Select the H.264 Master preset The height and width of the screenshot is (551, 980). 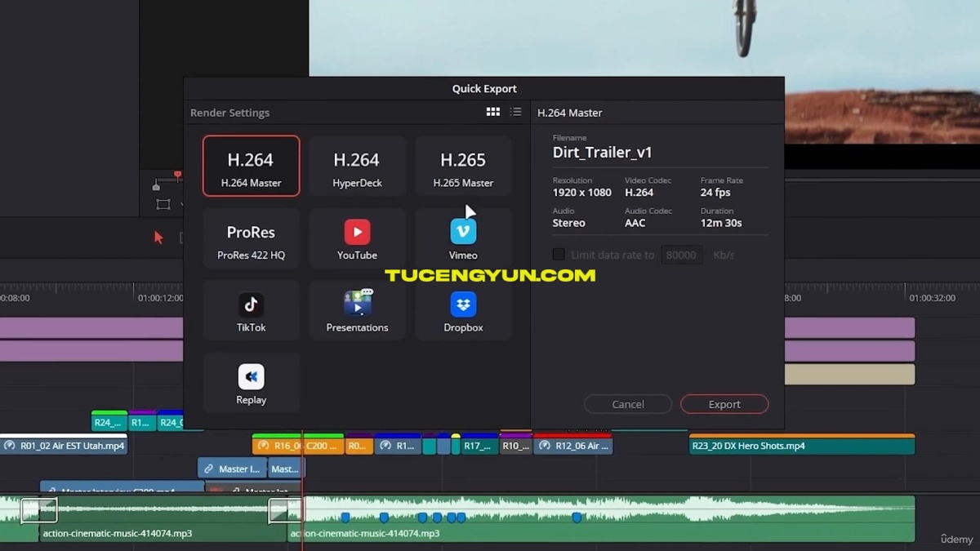coord(251,167)
